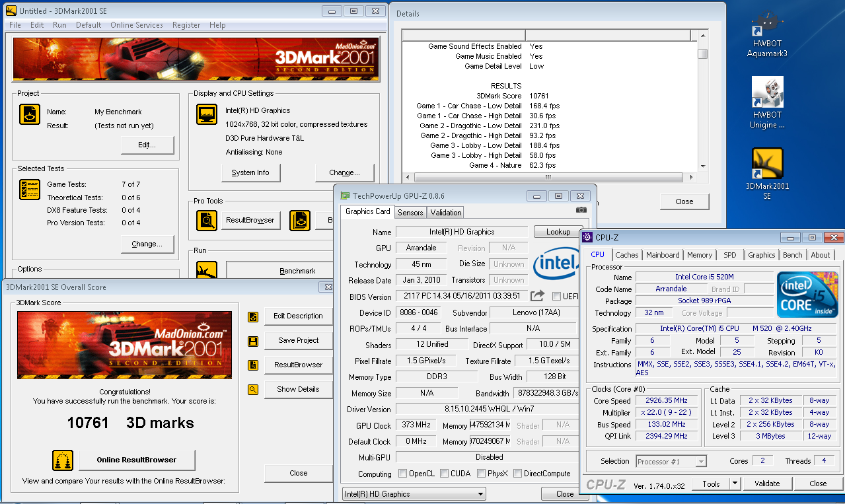Open the File menu in 3DMark2001

coord(15,25)
